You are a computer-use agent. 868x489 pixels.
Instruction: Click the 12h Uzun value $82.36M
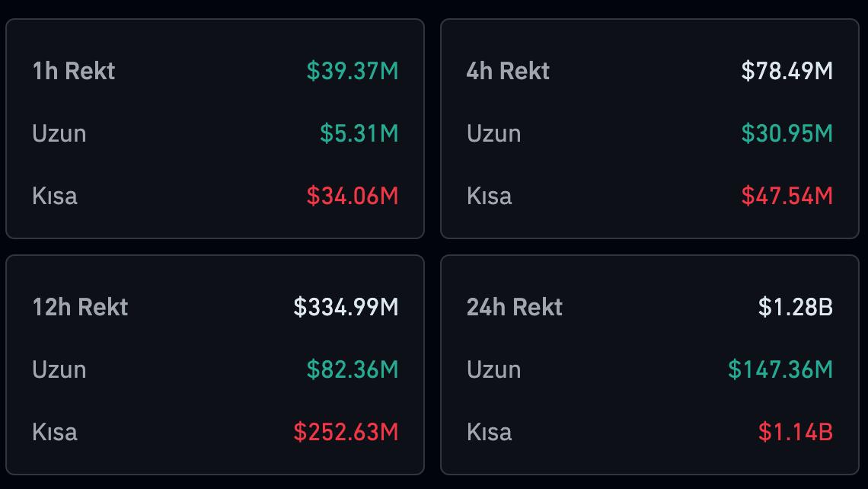tap(353, 369)
